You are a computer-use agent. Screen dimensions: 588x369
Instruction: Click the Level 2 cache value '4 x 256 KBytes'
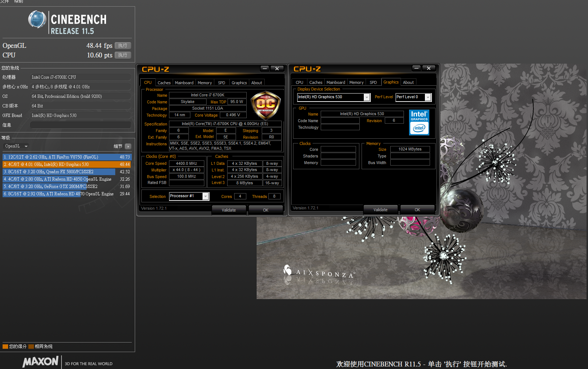244,177
